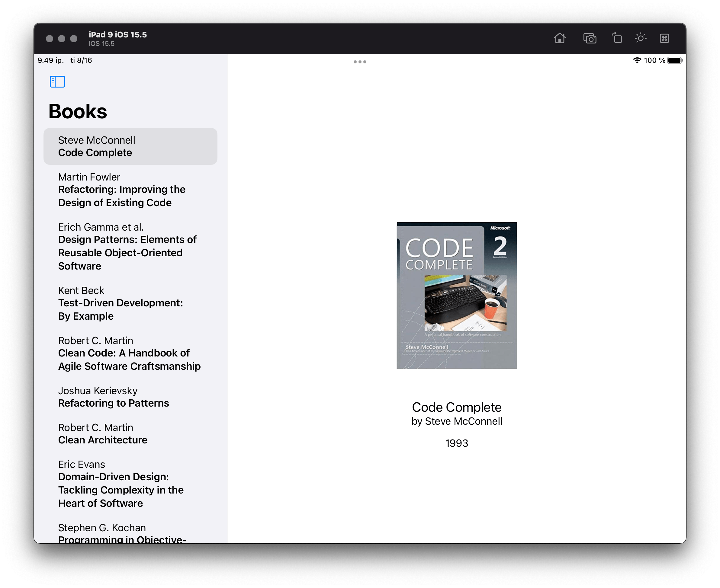Select Design Patterns by Erich Gamma
Image resolution: width=720 pixels, height=588 pixels.
(127, 246)
